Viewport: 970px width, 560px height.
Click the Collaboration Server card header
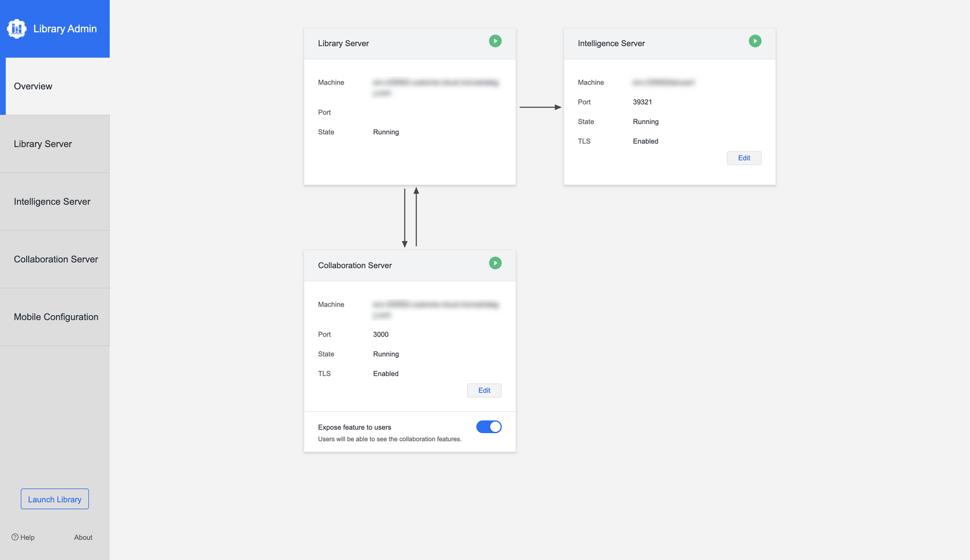pos(355,265)
